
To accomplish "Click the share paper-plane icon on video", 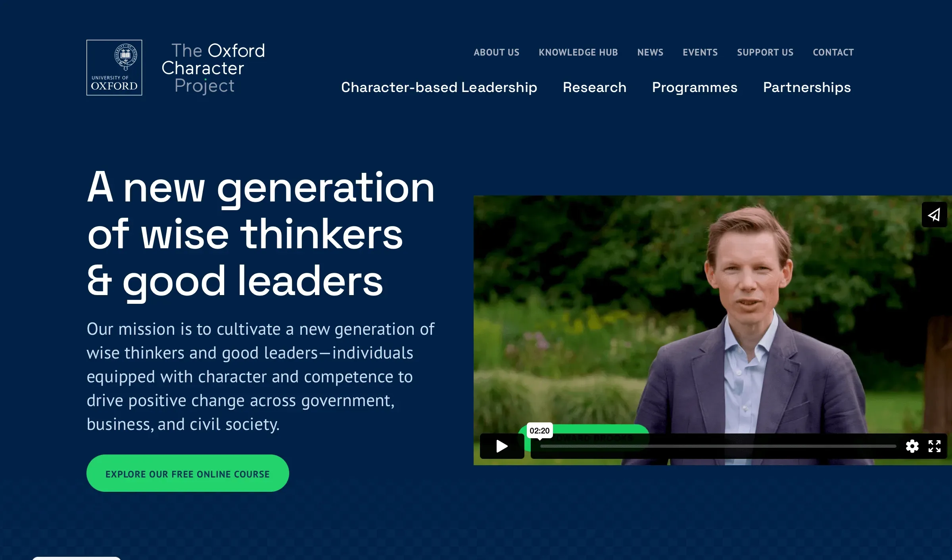I will tap(934, 215).
